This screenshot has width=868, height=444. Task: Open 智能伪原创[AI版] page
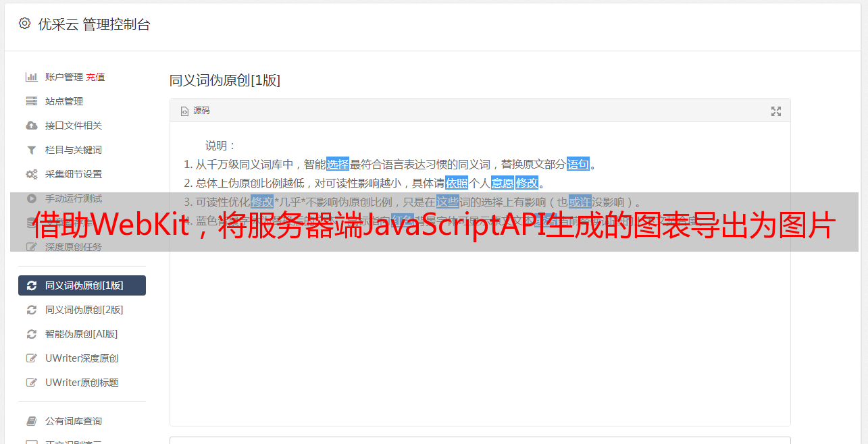point(82,334)
